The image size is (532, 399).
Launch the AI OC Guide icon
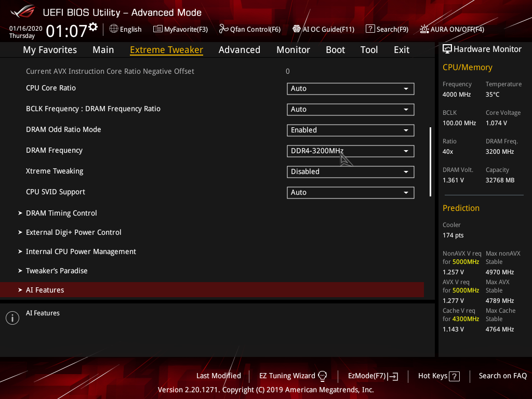click(297, 29)
